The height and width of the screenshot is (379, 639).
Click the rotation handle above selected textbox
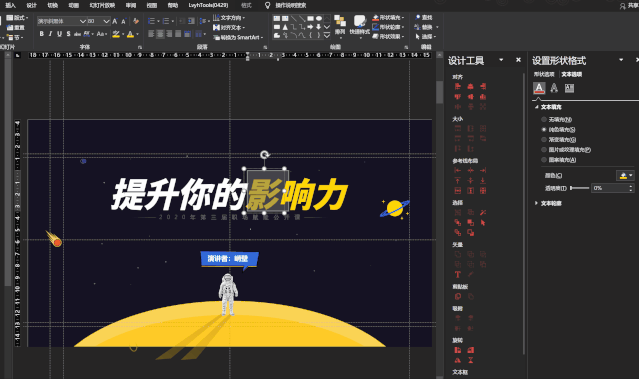264,154
